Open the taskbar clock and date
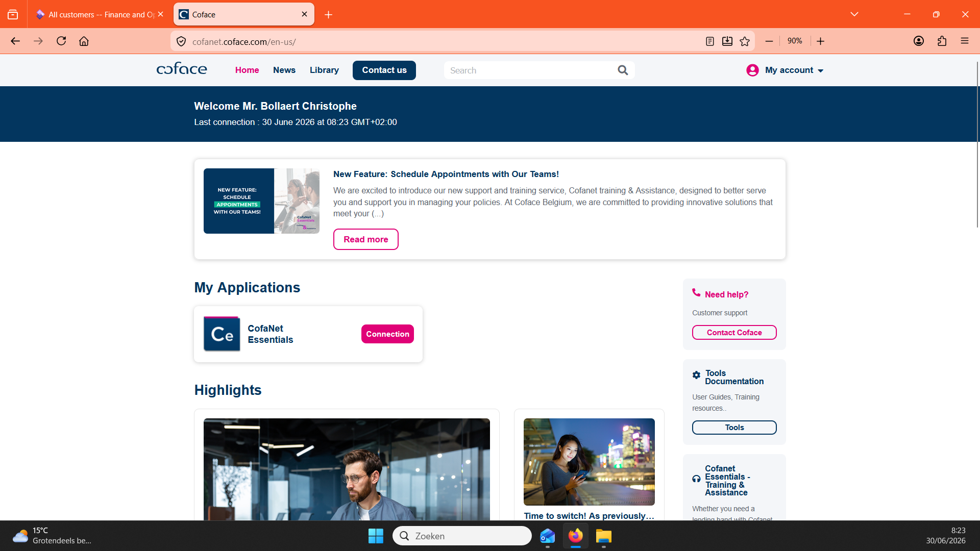 point(946,536)
